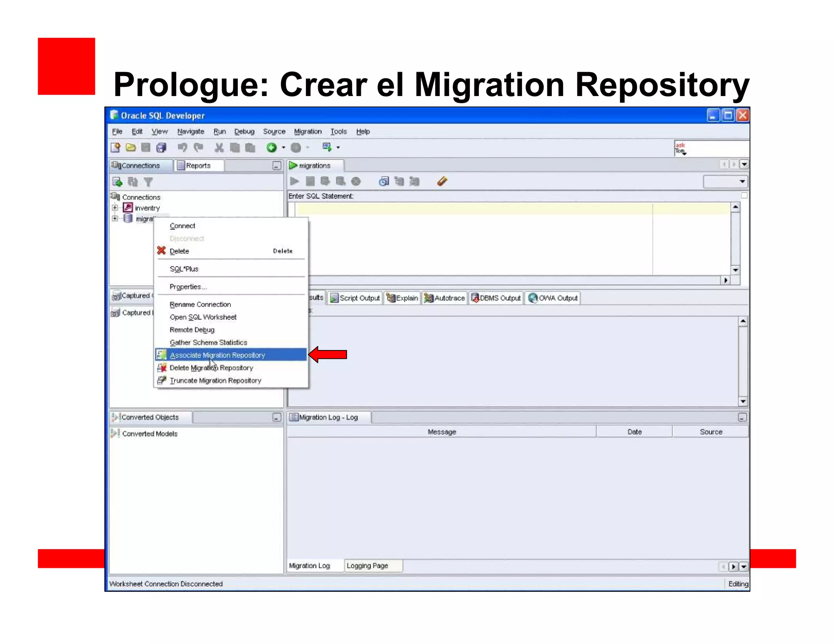Image resolution: width=834 pixels, height=644 pixels.
Task: Click the Execute Statement play icon
Action: [294, 181]
